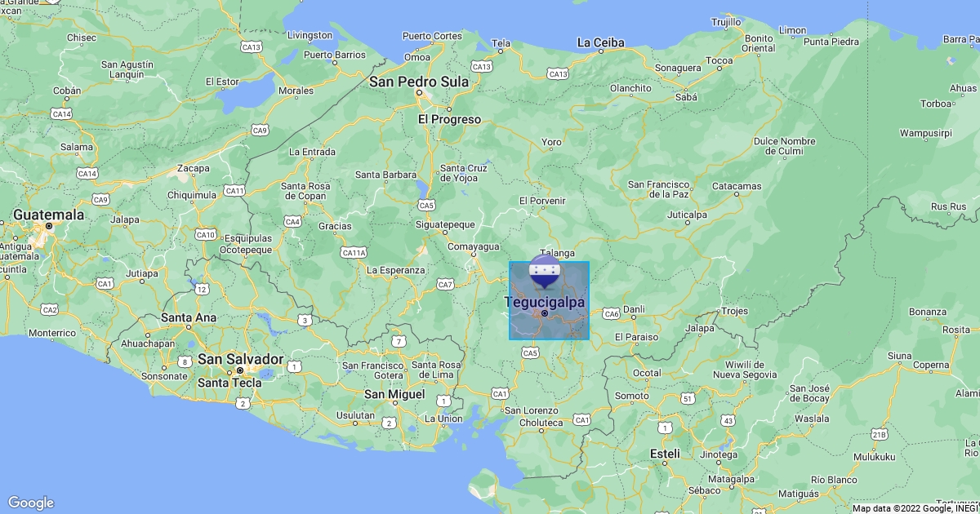This screenshot has width=980, height=514.
Task: Click the CA4 road shield near Santa Rosa de Copan
Action: [293, 221]
